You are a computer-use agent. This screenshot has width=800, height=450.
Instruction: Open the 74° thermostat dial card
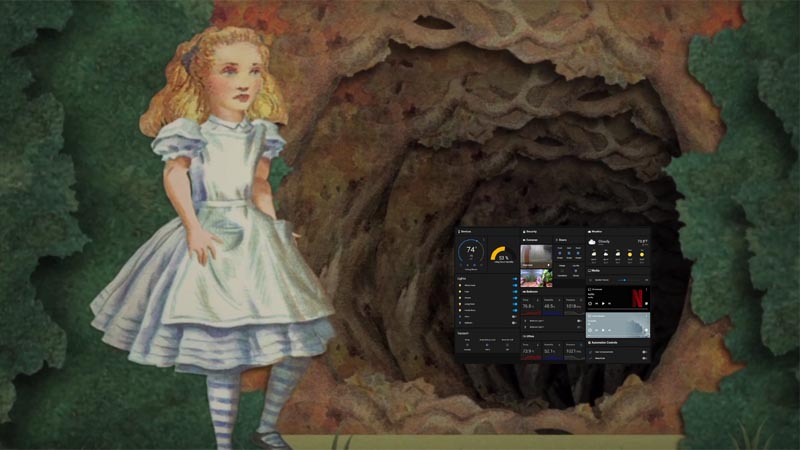[x=471, y=254]
